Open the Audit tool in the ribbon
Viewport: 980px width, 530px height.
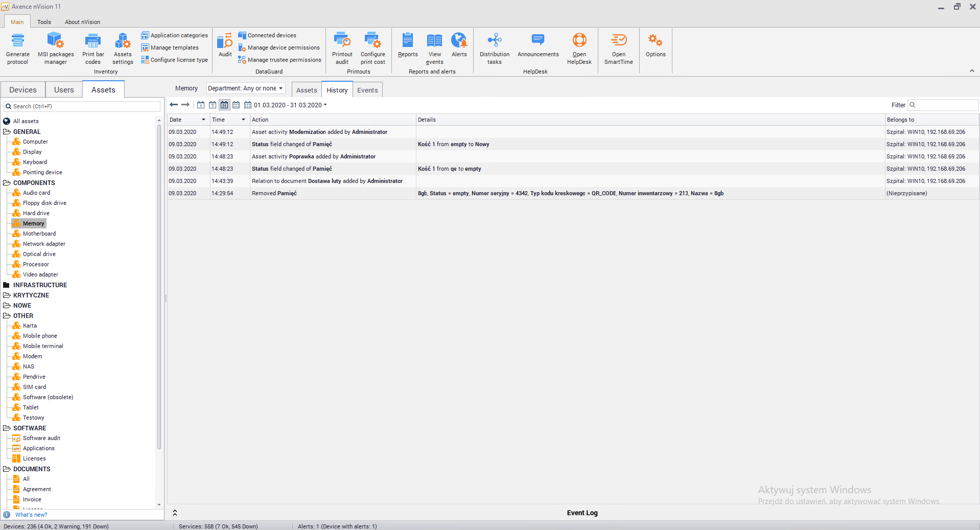[x=225, y=45]
